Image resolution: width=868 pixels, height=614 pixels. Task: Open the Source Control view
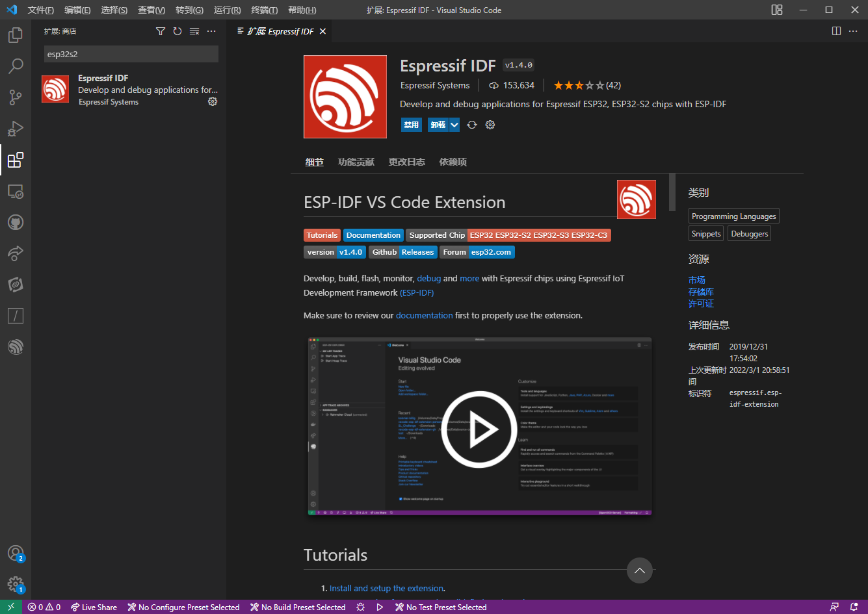coord(16,97)
